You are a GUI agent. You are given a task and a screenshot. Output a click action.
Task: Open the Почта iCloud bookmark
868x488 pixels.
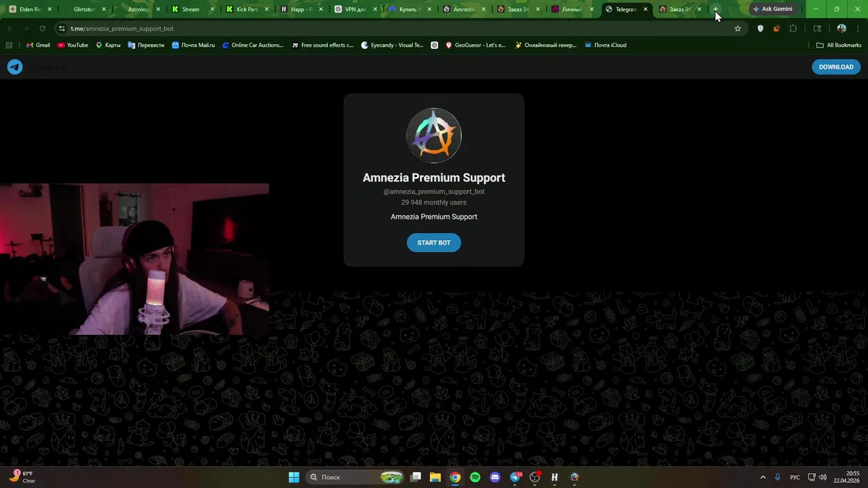[x=605, y=45]
